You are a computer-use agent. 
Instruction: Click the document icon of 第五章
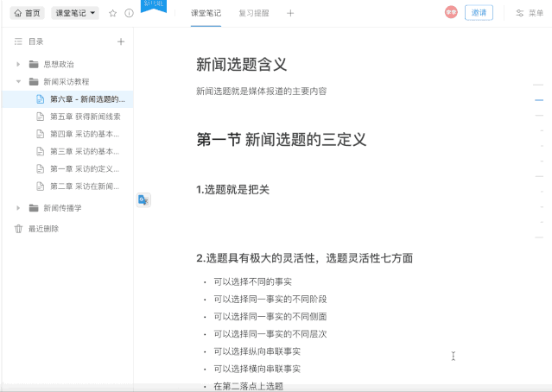pyautogui.click(x=41, y=117)
